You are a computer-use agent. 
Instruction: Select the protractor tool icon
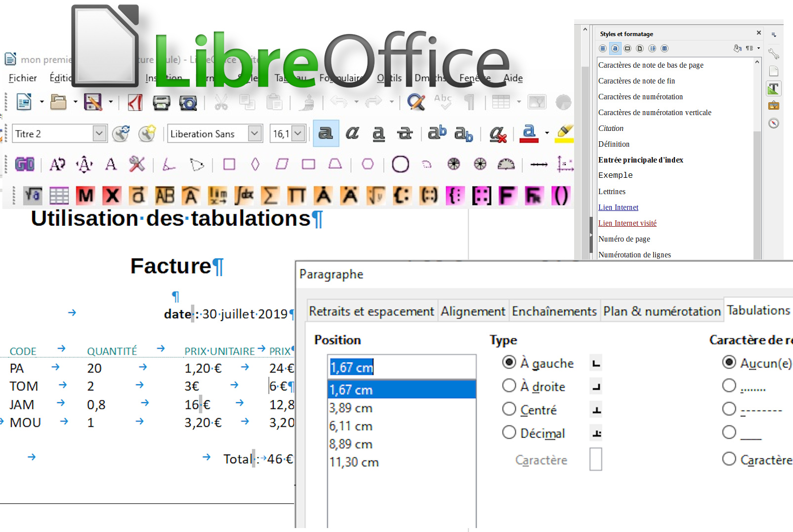pyautogui.click(x=506, y=164)
